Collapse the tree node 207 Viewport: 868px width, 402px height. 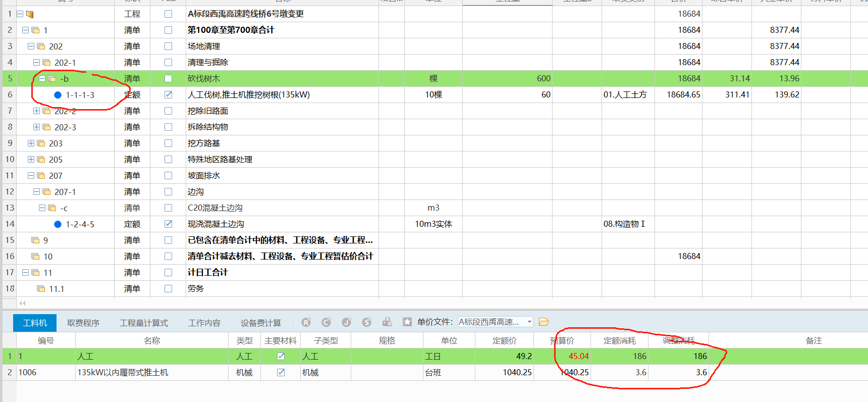point(31,176)
